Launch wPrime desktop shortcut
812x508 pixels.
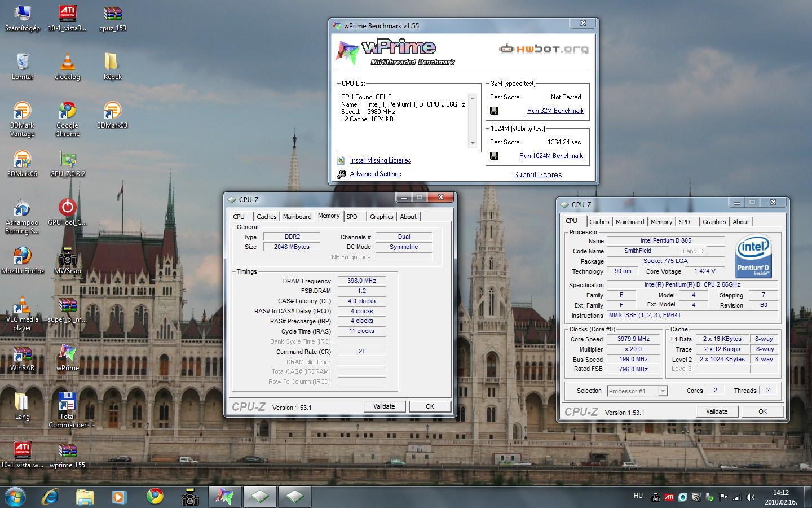[x=67, y=358]
